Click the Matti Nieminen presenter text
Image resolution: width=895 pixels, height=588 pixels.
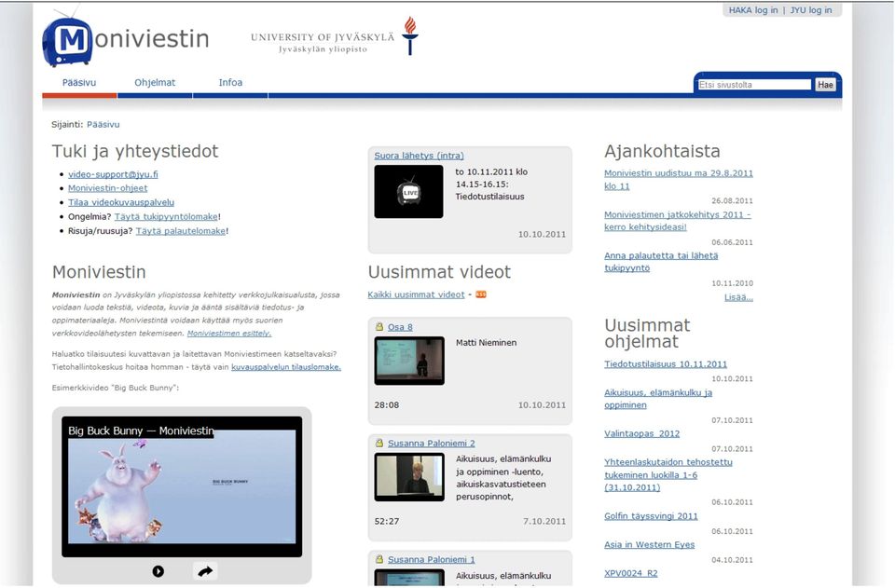click(487, 342)
